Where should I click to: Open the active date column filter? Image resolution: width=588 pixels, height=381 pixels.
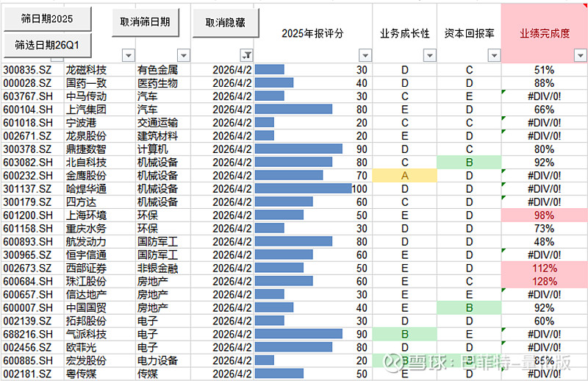247,56
